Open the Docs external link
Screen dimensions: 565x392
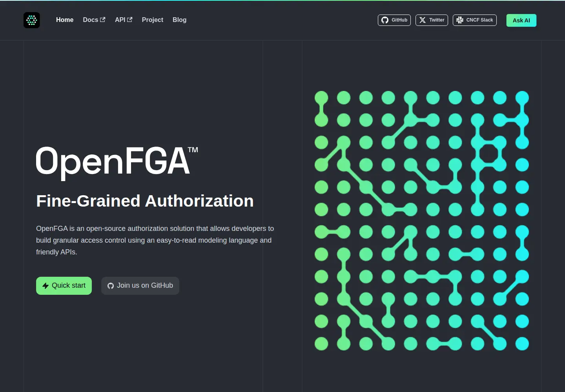point(94,20)
